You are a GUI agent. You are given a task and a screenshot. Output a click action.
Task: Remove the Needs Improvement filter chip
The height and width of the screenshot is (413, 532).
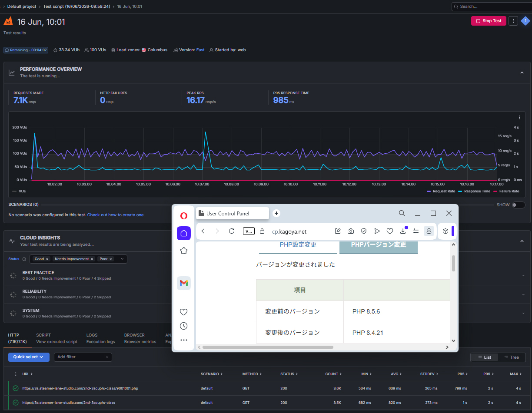[x=92, y=259]
